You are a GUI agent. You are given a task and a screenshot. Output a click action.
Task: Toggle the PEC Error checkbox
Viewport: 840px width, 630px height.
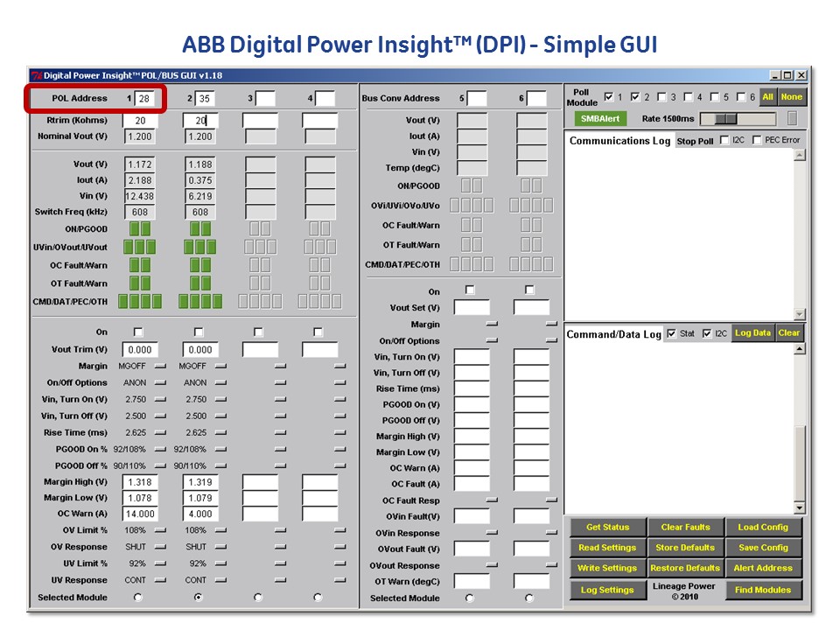click(756, 140)
